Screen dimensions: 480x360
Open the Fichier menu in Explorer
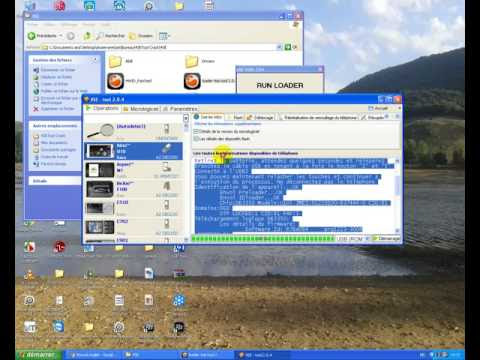tap(32, 25)
